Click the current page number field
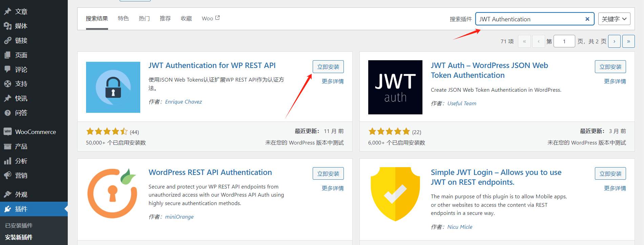Screen dimensions: 644x245 point(564,41)
